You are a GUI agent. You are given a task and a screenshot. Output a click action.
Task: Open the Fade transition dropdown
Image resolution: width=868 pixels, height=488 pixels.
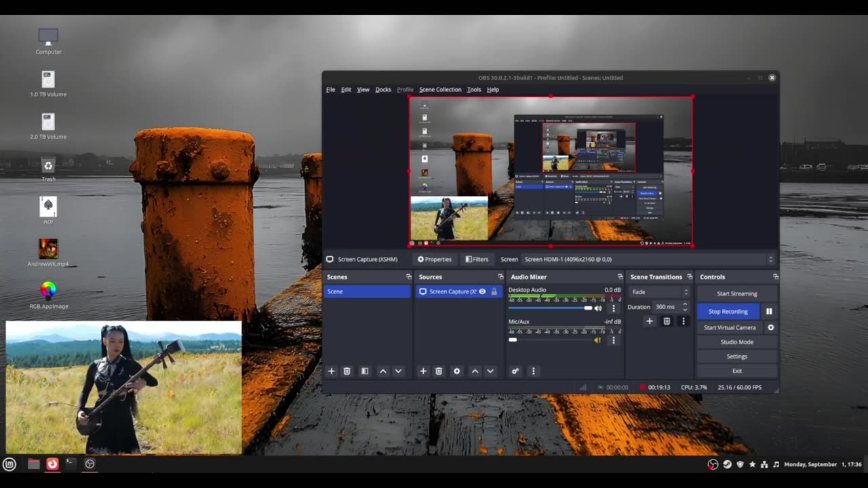(659, 292)
